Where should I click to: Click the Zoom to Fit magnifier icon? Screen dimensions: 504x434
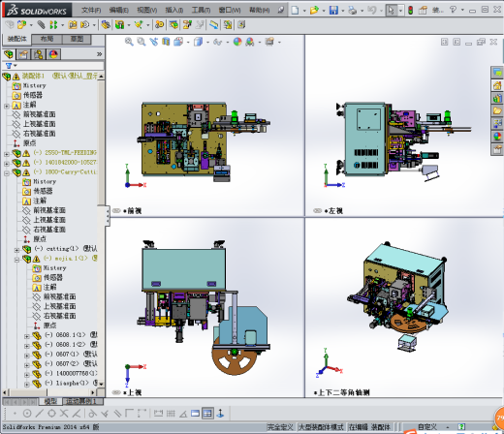[129, 42]
